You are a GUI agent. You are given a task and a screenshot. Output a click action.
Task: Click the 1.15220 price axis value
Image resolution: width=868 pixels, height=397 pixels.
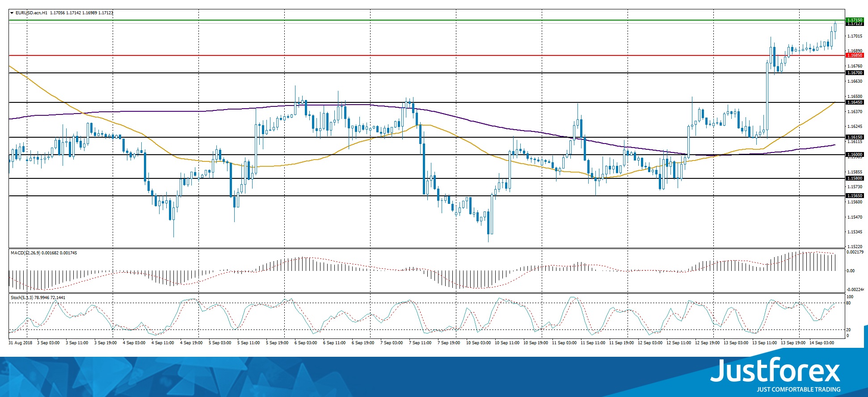point(855,247)
